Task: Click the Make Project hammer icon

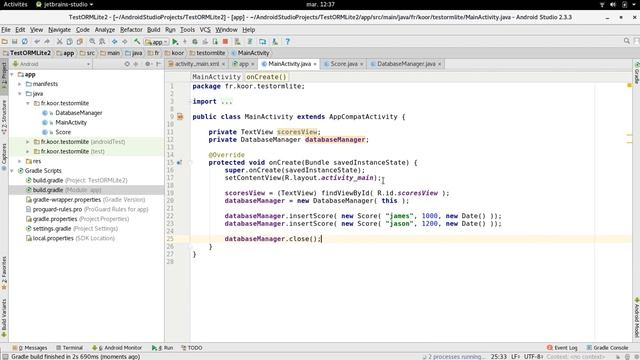Action: [137, 42]
